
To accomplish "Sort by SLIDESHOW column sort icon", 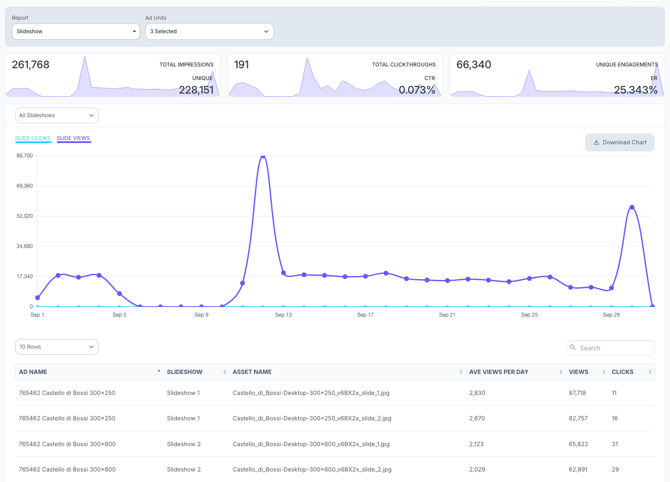I will [x=224, y=372].
